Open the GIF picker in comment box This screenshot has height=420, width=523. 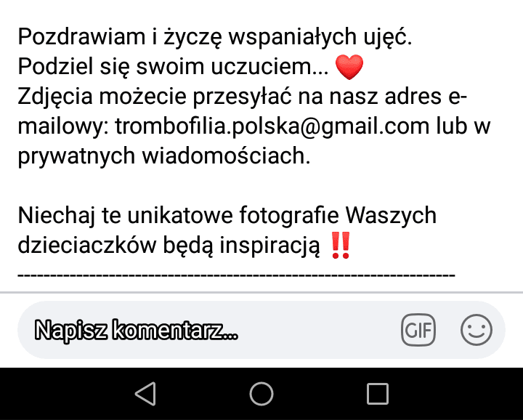pos(418,330)
